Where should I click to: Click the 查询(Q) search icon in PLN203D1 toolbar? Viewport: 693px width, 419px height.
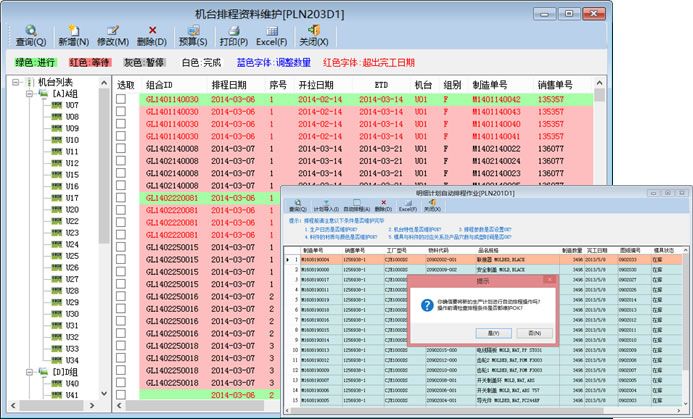click(30, 30)
